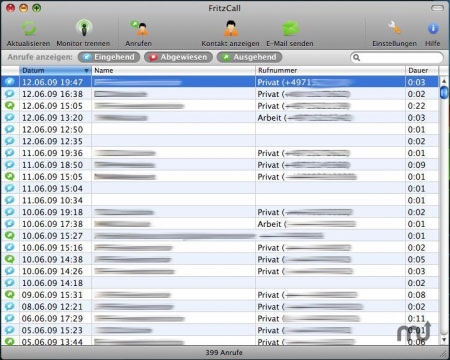Screen dimensions: 450x360
Task: Click incoming icon on row 08.06.09 12:21
Action: pyautogui.click(x=10, y=306)
